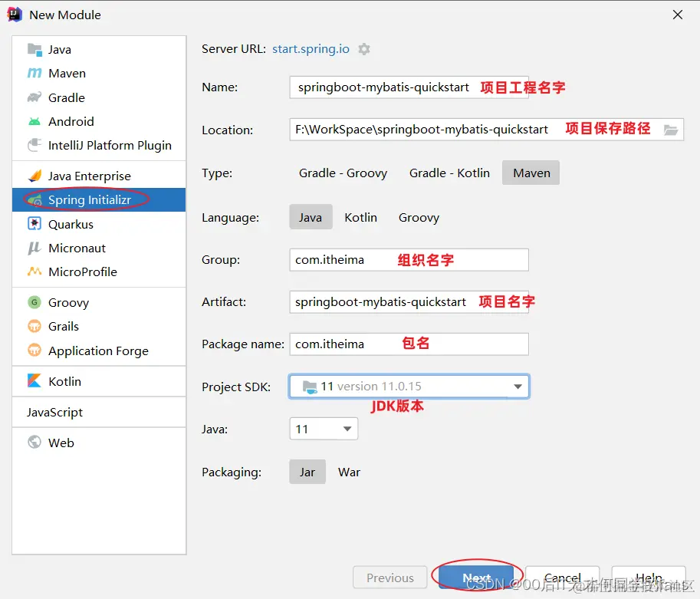
Task: Open Server URL settings gear
Action: point(364,49)
